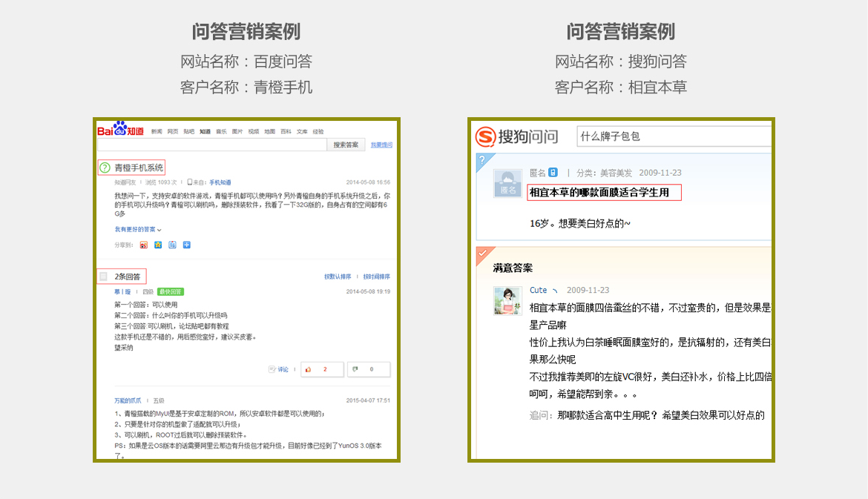This screenshot has height=499, width=868.
Task: Click comment pencil icon next to 评论
Action: click(x=272, y=369)
